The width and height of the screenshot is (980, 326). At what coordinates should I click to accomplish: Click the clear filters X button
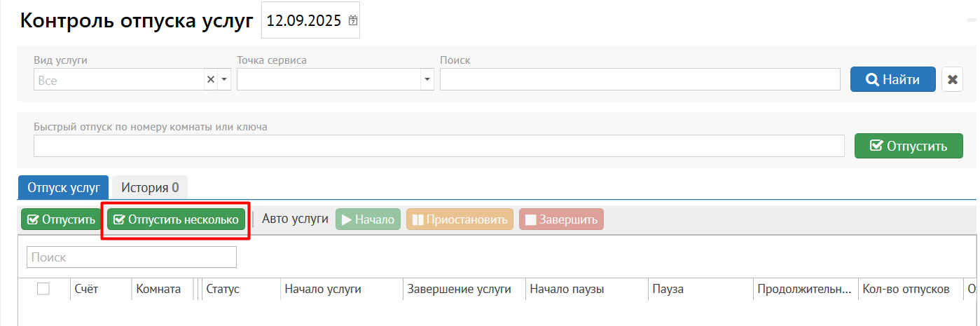[952, 80]
